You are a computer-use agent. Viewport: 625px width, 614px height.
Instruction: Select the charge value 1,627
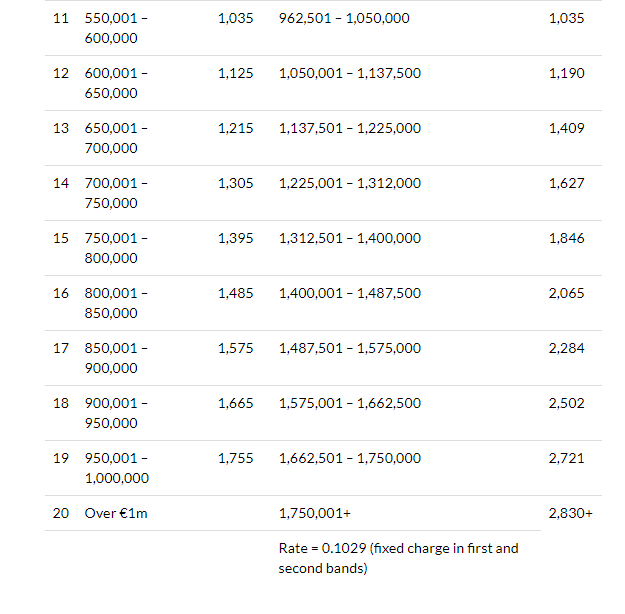(567, 183)
